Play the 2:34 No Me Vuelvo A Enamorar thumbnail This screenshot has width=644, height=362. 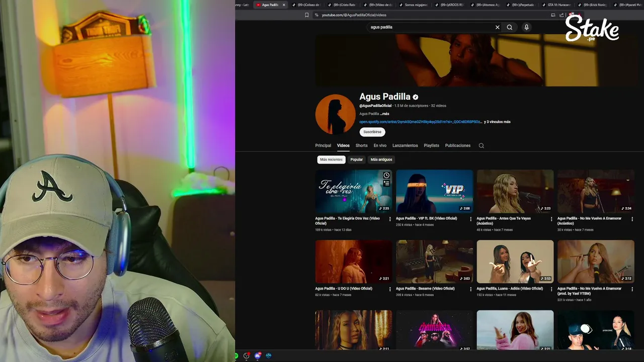(596, 191)
